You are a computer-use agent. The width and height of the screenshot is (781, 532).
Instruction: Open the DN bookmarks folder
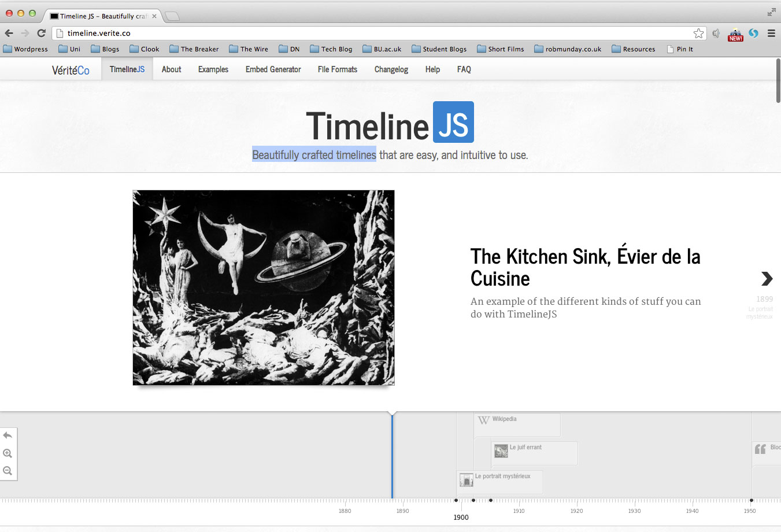(x=289, y=49)
